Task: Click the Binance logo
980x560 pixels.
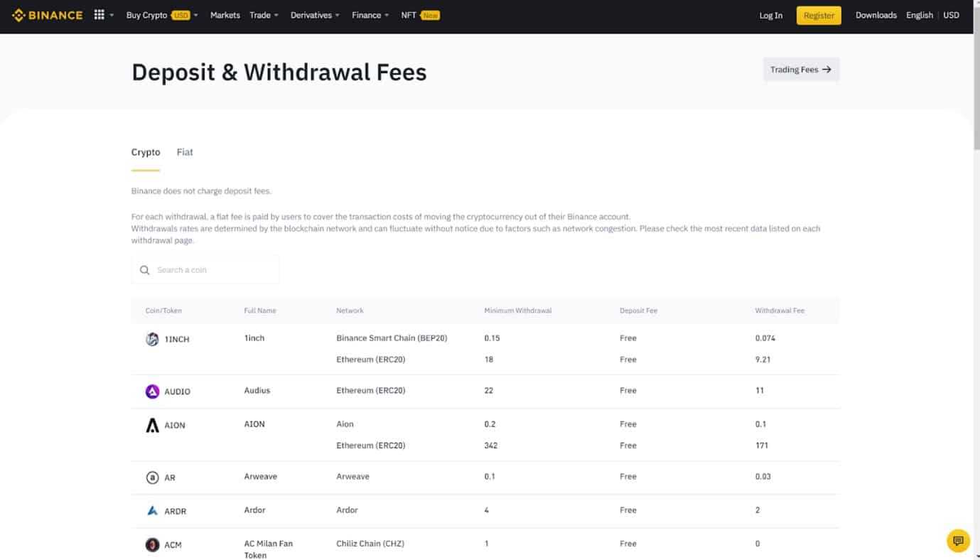Action: (47, 14)
